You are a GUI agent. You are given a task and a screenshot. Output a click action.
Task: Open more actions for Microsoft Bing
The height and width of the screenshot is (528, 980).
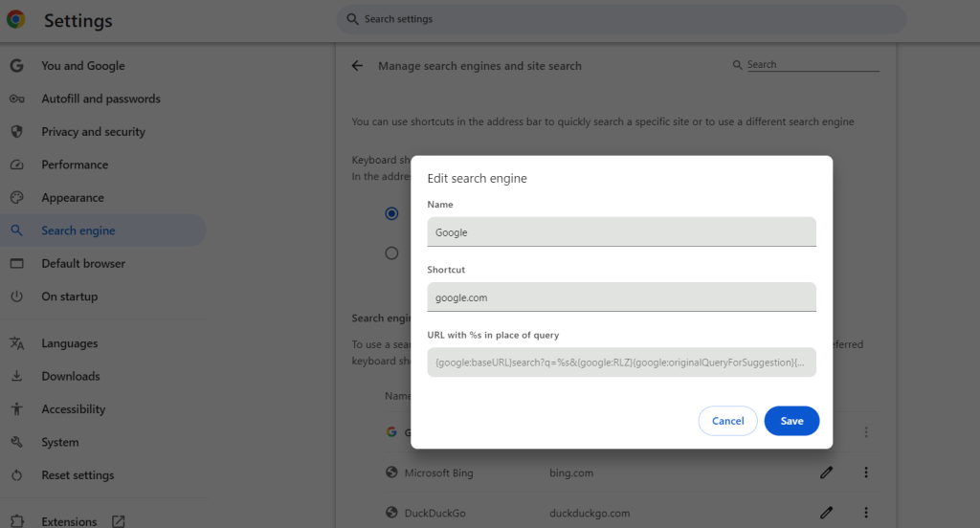pyautogui.click(x=865, y=473)
